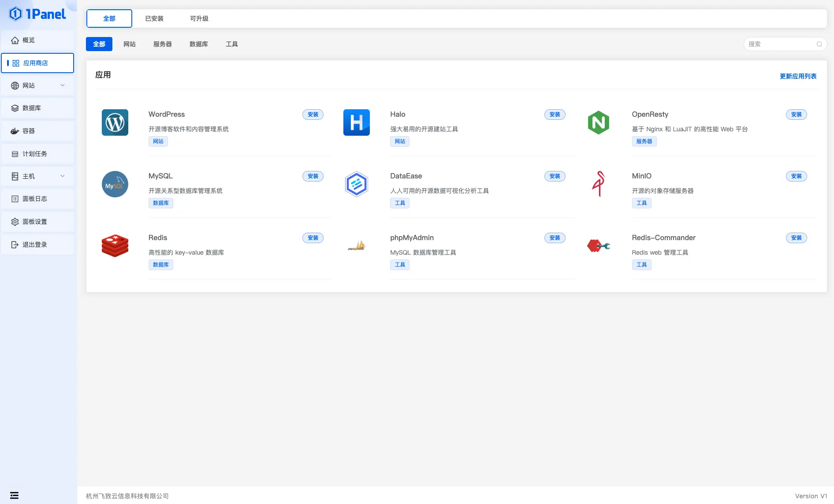Click the MySQL app icon
Viewport: 834px width, 504px height.
pos(115,184)
